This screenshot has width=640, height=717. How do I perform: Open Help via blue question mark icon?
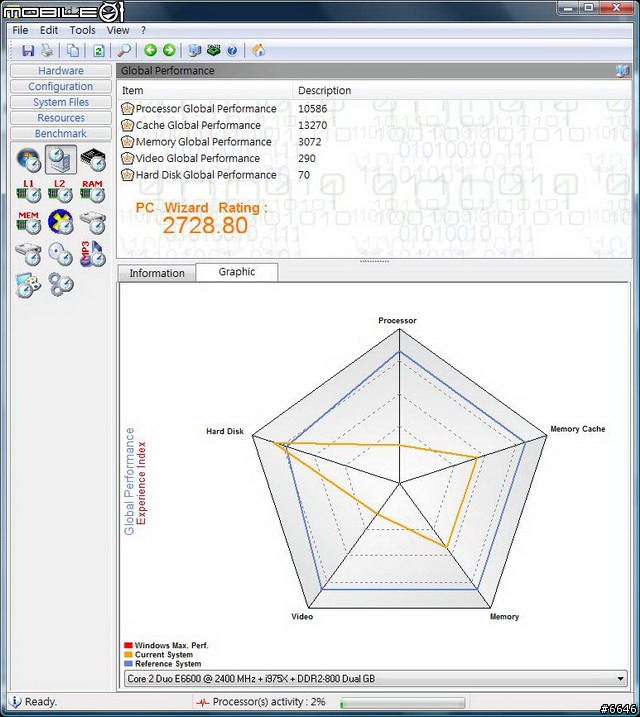tap(232, 50)
